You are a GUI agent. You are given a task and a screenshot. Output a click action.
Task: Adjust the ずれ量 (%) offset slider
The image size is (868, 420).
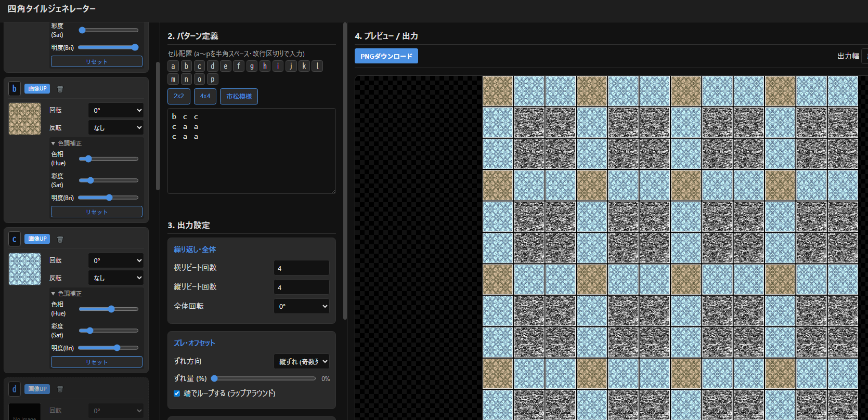[264, 378]
